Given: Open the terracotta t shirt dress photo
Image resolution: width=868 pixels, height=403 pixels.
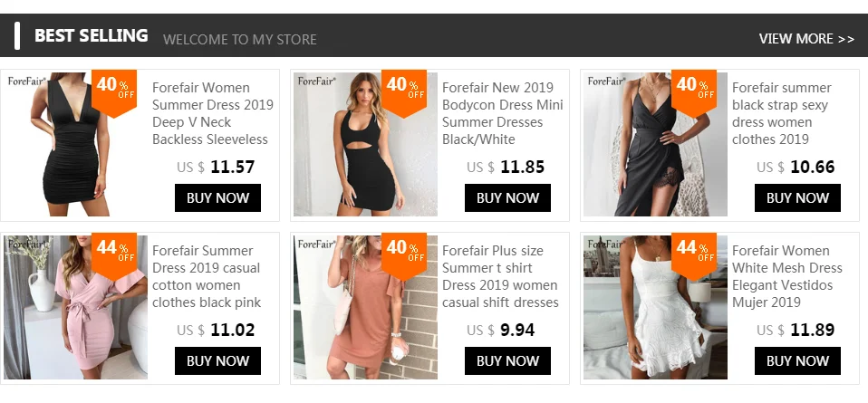Looking at the screenshot, I should 365,307.
